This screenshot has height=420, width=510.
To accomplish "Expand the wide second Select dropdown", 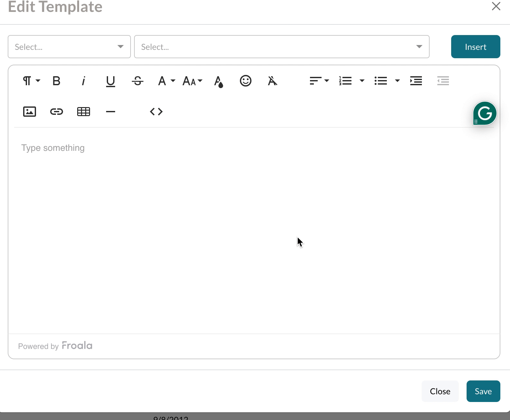I will tap(282, 47).
